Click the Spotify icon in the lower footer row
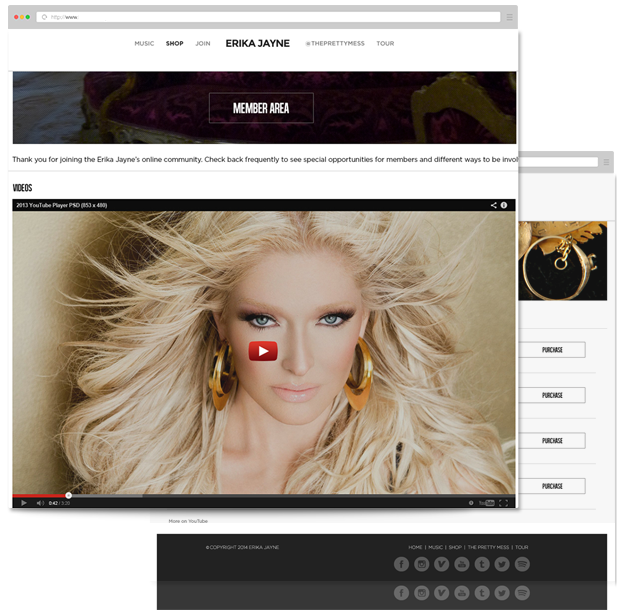 [x=522, y=593]
